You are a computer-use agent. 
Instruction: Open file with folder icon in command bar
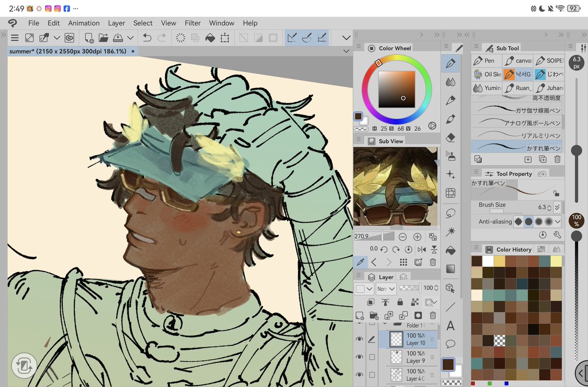click(x=103, y=37)
